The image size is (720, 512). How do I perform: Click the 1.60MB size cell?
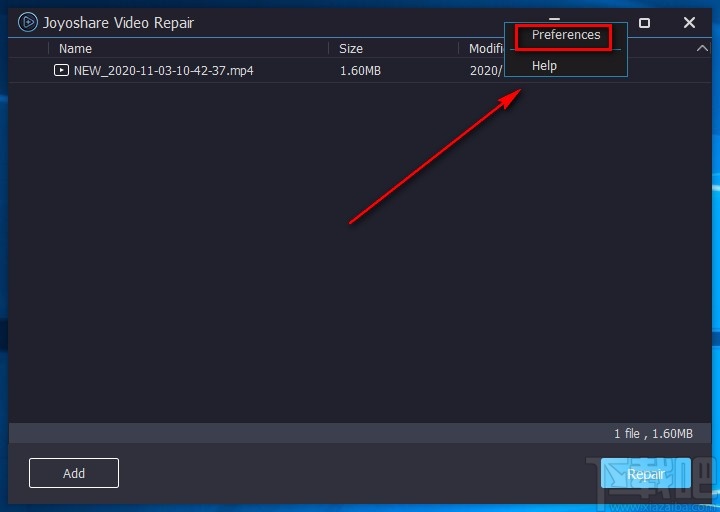pos(360,71)
